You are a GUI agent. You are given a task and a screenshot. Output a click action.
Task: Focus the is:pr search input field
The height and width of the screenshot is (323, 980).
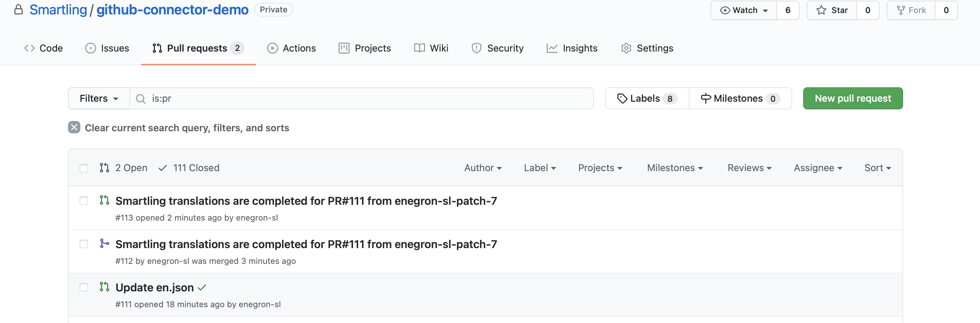pos(362,99)
